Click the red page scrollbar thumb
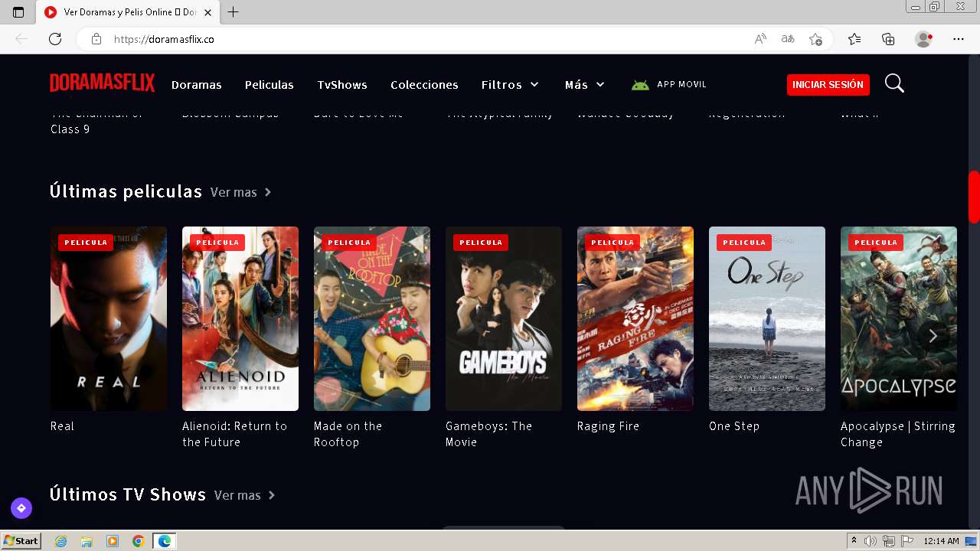This screenshot has height=551, width=980. (x=974, y=197)
